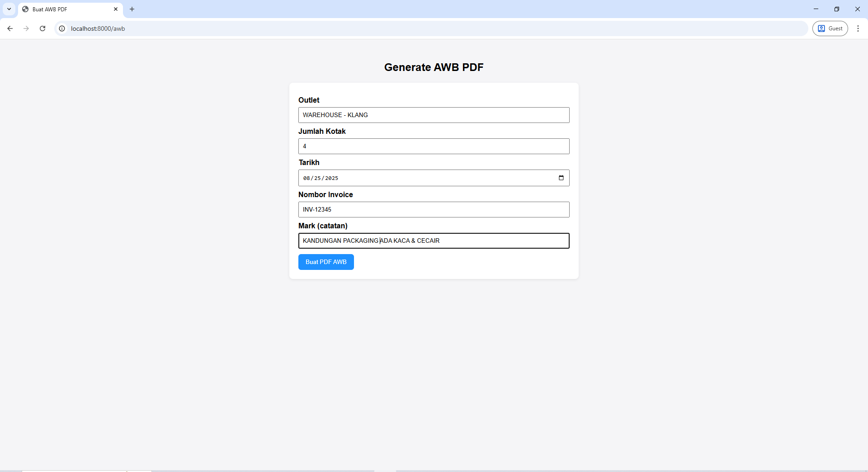Open the tab search dropdown
This screenshot has height=472, width=868.
[9, 9]
